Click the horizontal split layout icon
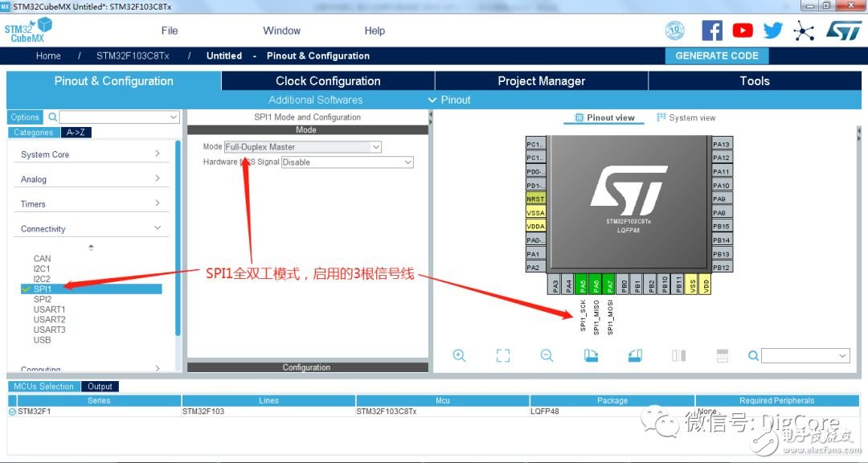868x463 pixels. [723, 355]
